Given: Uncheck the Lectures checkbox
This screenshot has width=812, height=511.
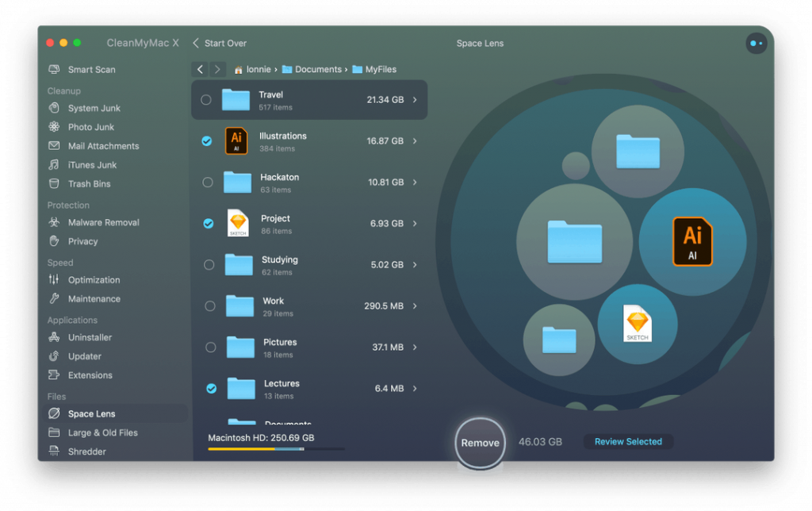Looking at the screenshot, I should coord(211,389).
